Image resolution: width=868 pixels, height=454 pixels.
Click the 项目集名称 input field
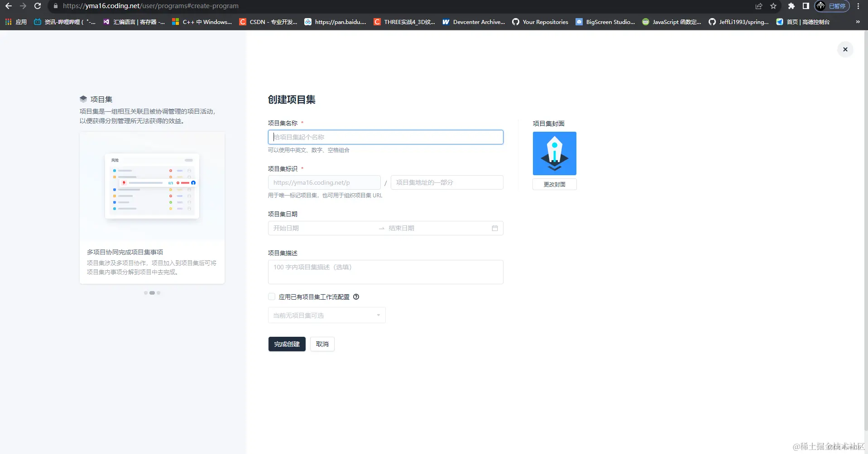click(385, 137)
